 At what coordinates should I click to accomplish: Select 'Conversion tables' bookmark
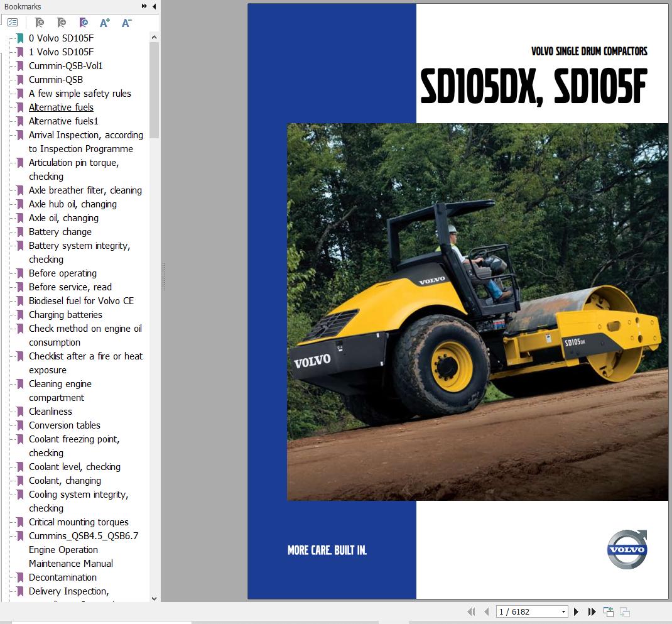click(x=64, y=425)
